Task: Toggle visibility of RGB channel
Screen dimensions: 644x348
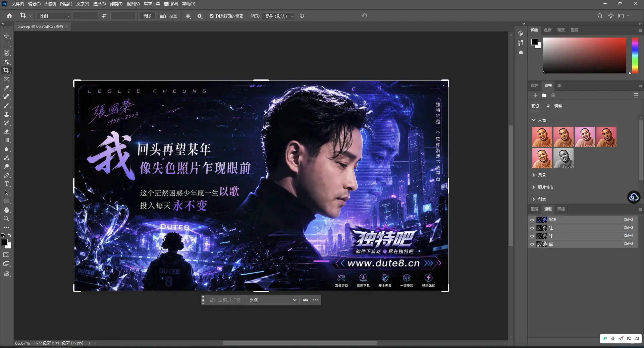Action: click(532, 220)
